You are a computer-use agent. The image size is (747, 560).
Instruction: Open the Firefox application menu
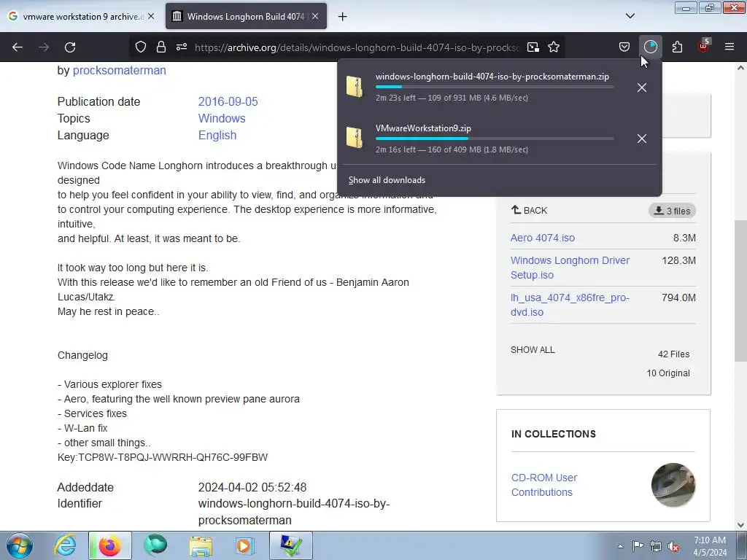click(x=729, y=47)
